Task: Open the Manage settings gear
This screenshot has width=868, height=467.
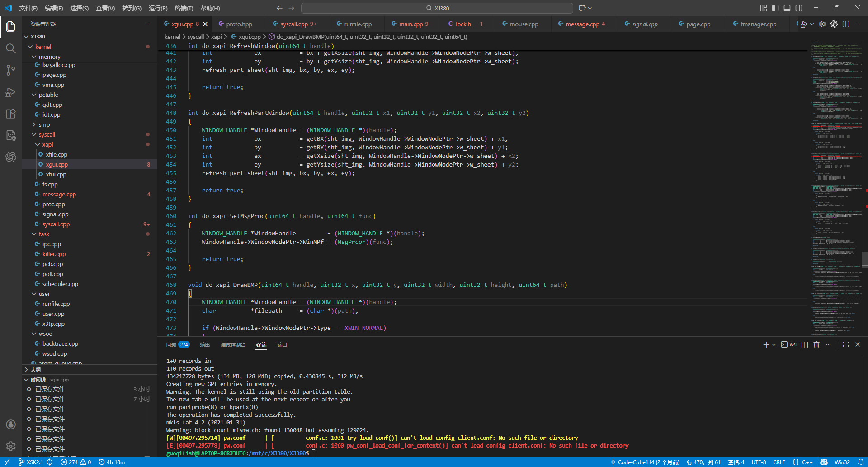Action: tap(11, 446)
